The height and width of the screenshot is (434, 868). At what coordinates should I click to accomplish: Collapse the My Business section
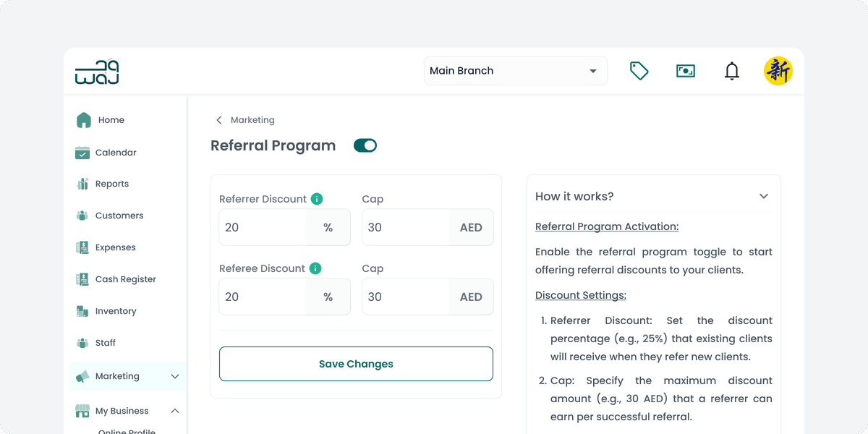coord(174,410)
